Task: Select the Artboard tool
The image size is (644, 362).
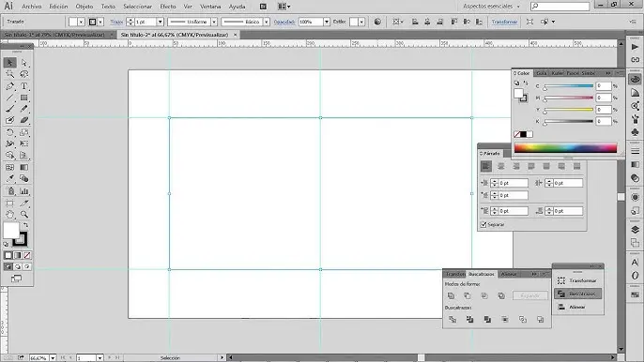Action: [x=9, y=203]
